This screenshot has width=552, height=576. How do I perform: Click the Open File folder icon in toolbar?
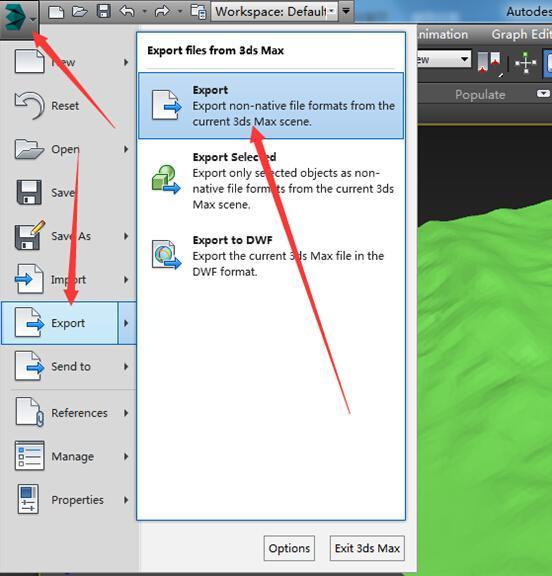(x=79, y=12)
